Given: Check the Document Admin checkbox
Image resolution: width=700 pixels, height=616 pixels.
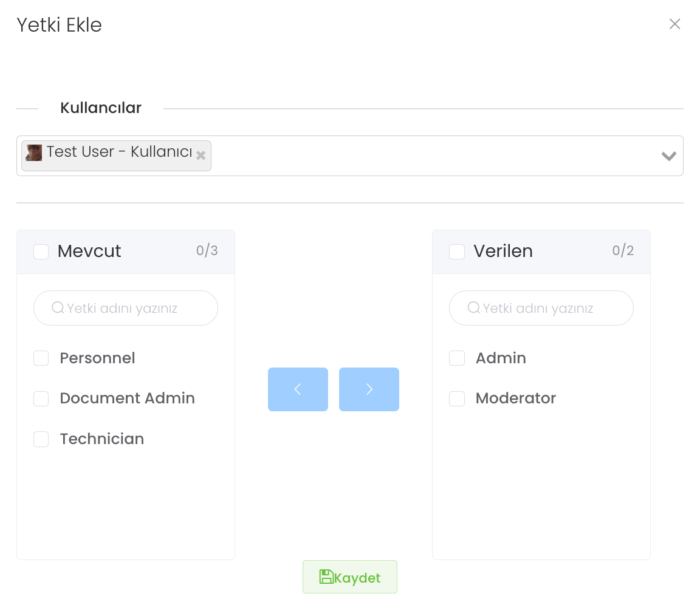Looking at the screenshot, I should (41, 399).
